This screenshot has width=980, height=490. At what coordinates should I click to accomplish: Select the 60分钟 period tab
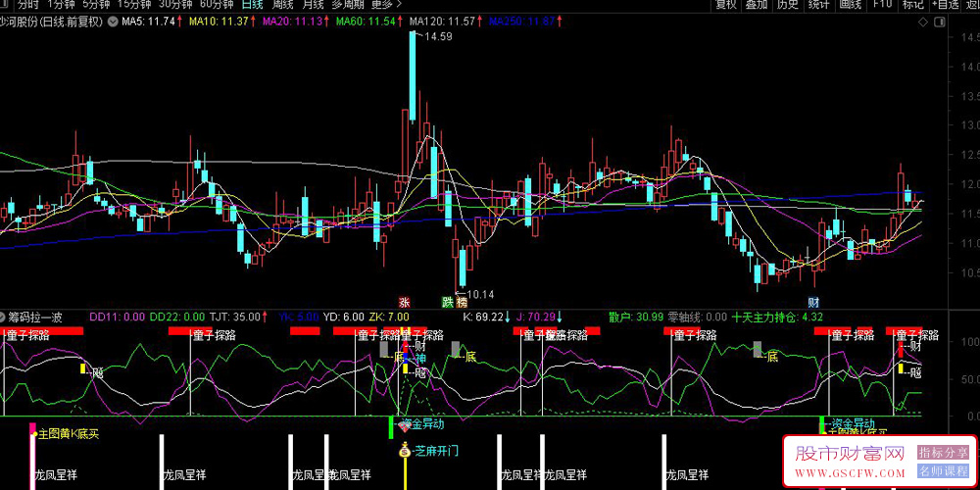(x=217, y=4)
